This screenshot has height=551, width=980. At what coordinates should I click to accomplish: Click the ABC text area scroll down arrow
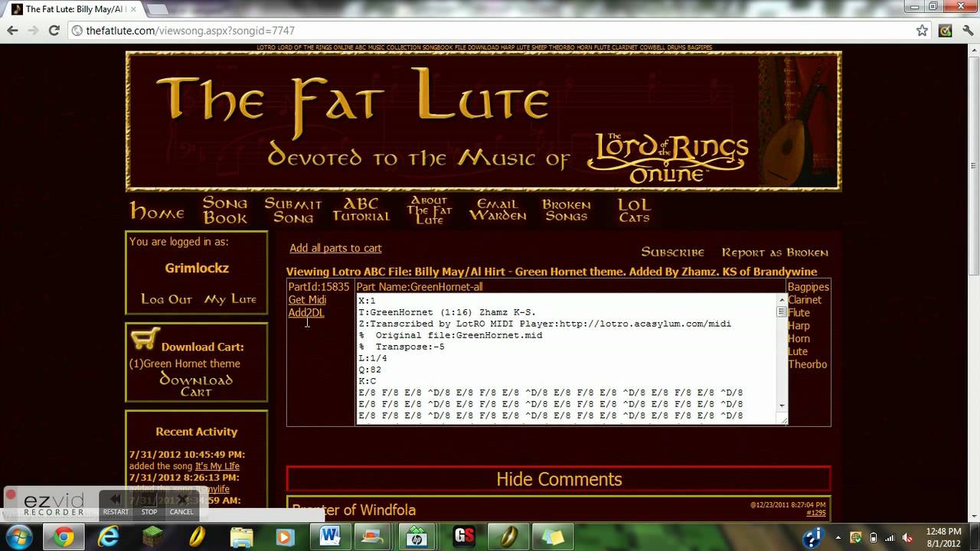(x=782, y=406)
